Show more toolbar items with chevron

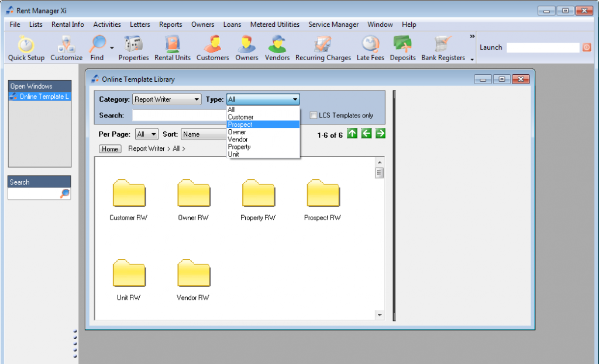(472, 36)
